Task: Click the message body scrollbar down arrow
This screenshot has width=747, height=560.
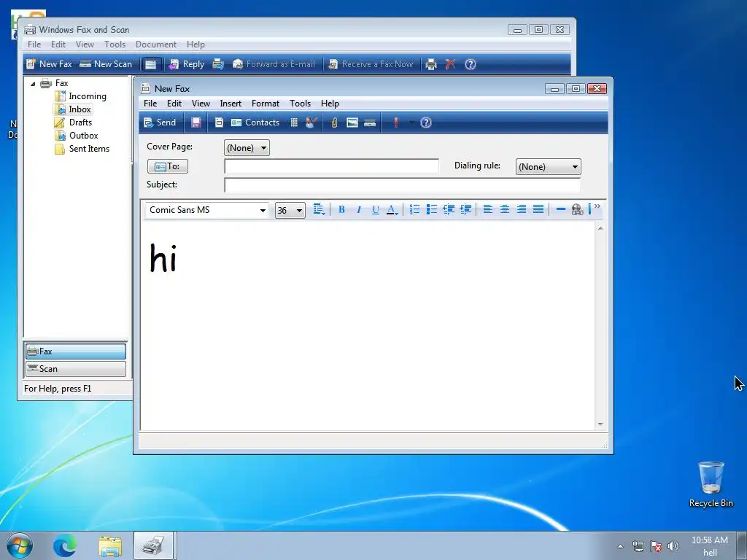Action: point(600,424)
